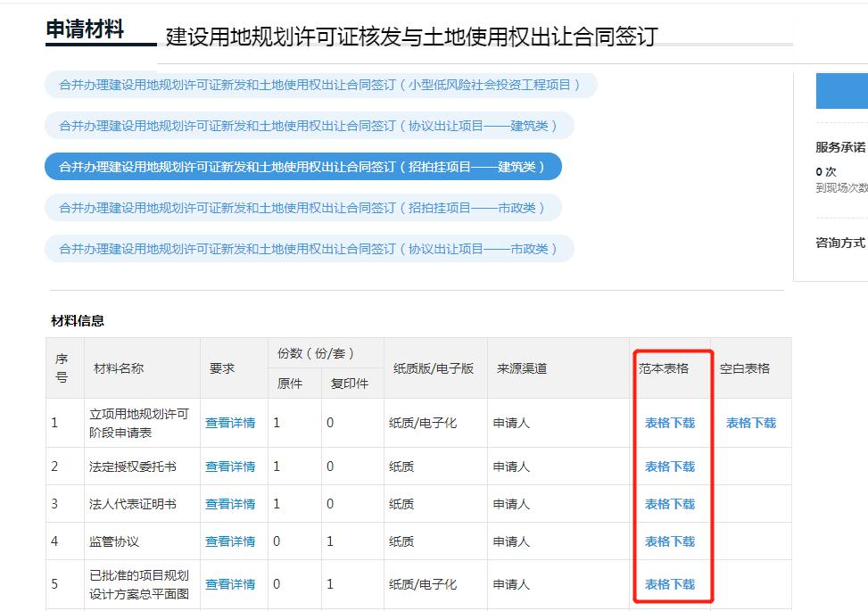Show requirement details for 监管协议
The image size is (868, 611).
coord(230,541)
